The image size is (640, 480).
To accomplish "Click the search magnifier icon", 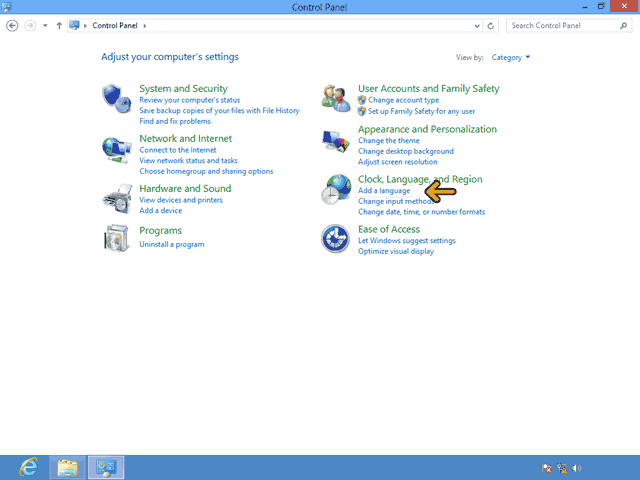I will 623,26.
